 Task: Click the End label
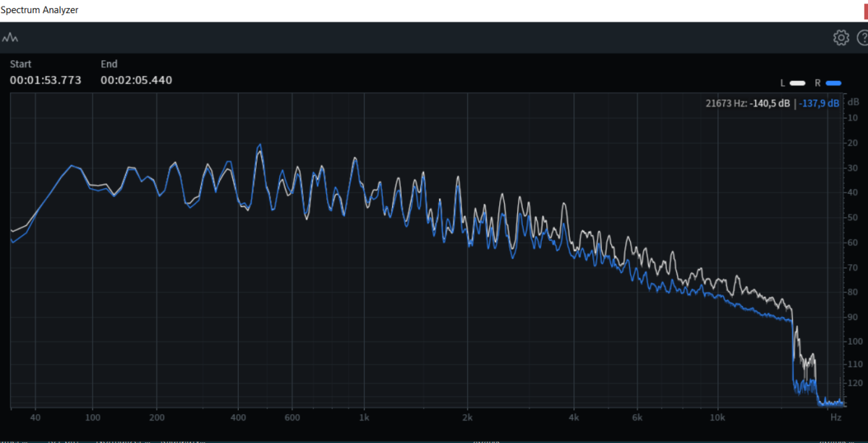click(109, 64)
